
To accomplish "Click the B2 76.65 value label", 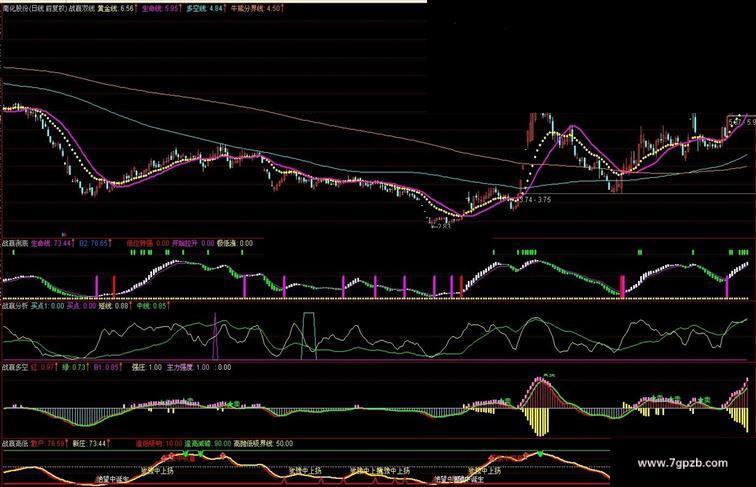I will pyautogui.click(x=95, y=244).
